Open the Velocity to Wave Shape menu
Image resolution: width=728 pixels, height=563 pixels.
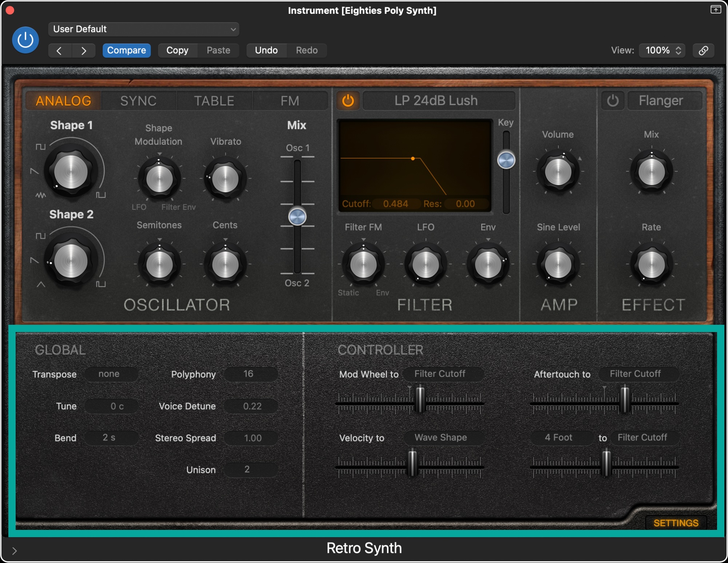(x=443, y=438)
